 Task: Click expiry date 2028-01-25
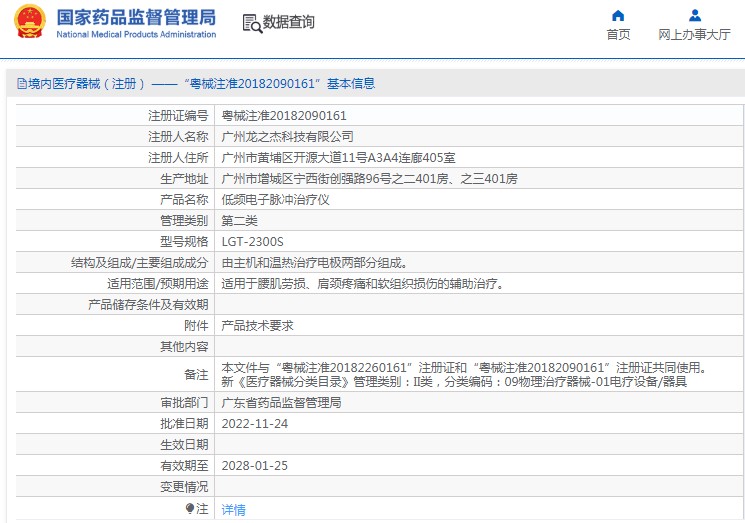255,466
